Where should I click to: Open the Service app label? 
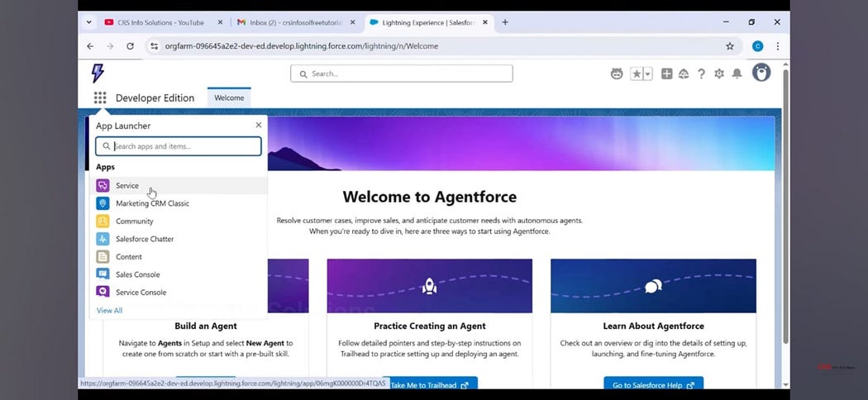click(x=127, y=186)
